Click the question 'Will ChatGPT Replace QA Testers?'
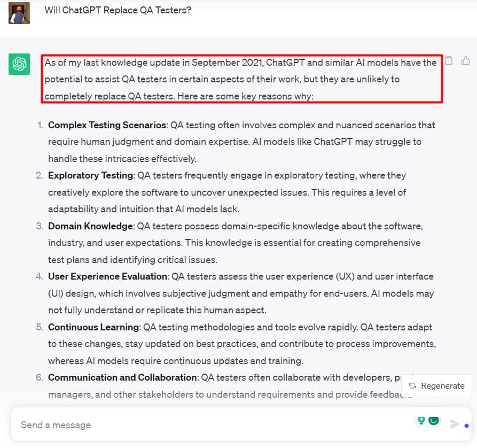 (x=118, y=10)
